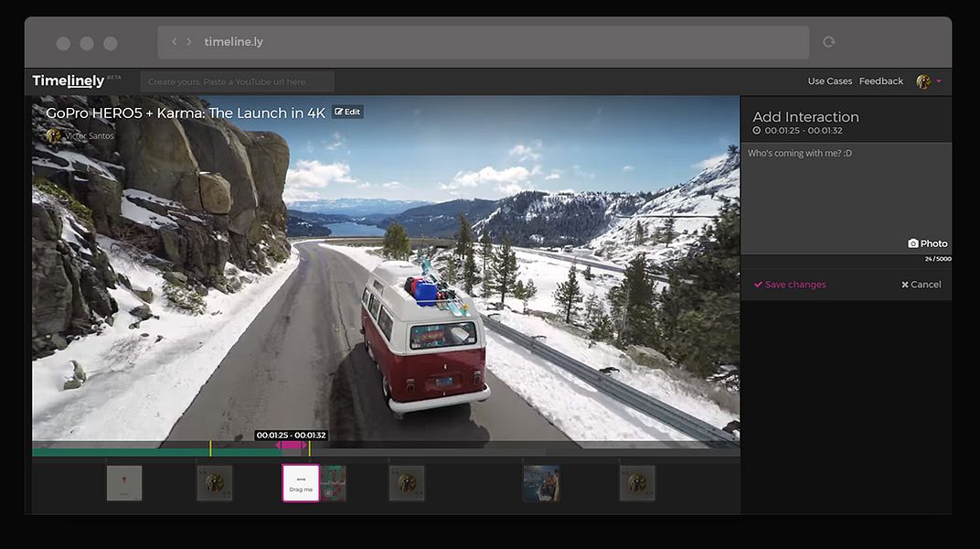Image resolution: width=980 pixels, height=549 pixels.
Task: Cancel adding the interaction
Action: 921,285
